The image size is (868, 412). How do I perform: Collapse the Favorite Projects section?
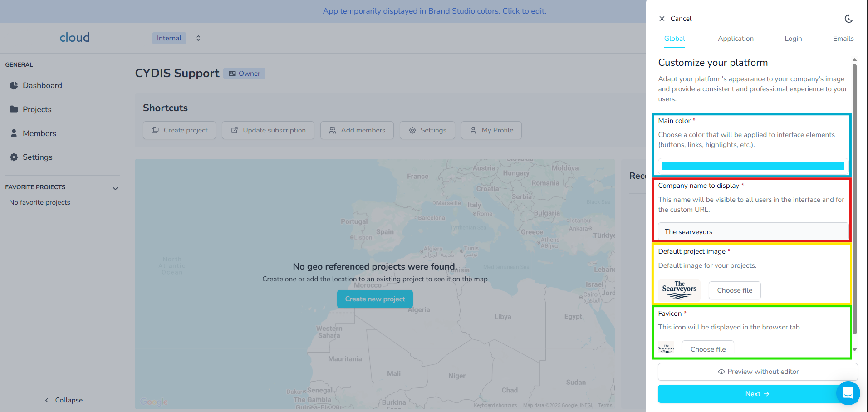point(115,188)
